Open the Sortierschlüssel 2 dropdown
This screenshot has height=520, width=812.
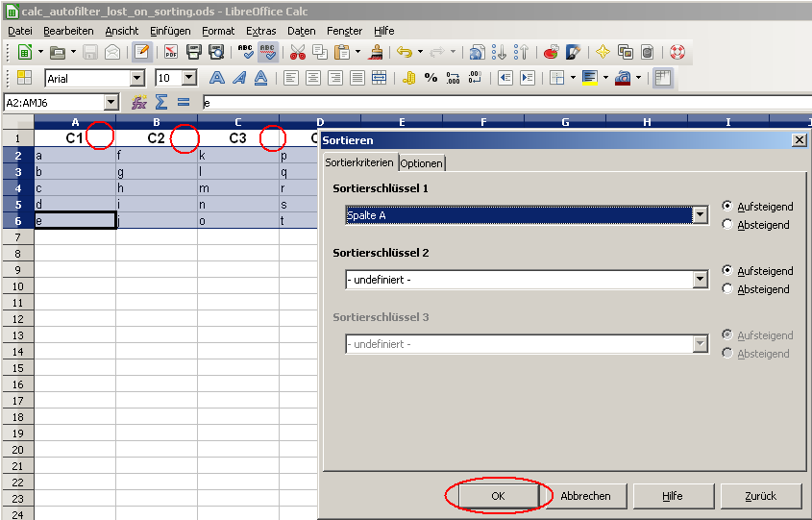pos(700,280)
